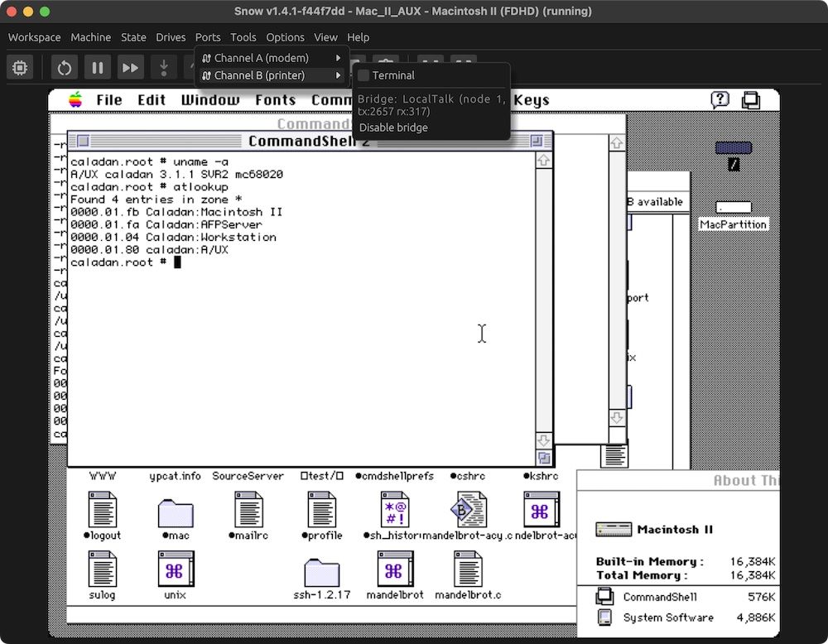Expand Channel B (printer) submenu
Screen dimensions: 828x644
coord(272,75)
